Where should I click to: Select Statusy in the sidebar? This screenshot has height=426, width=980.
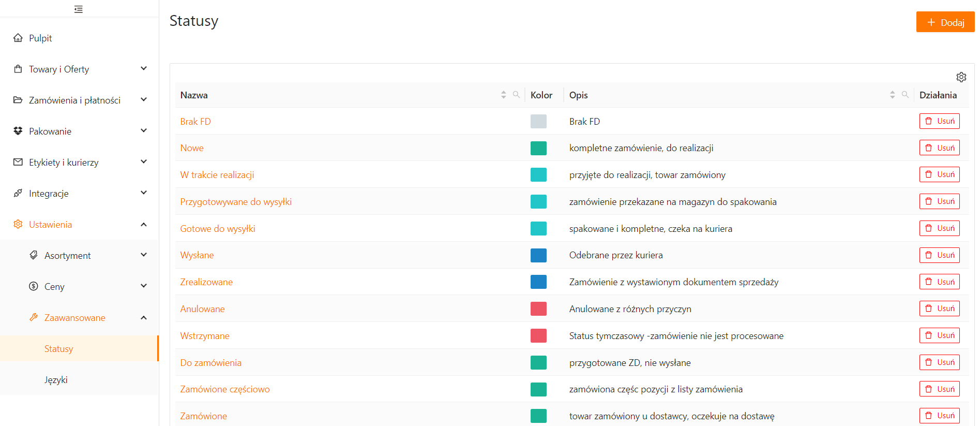point(58,348)
